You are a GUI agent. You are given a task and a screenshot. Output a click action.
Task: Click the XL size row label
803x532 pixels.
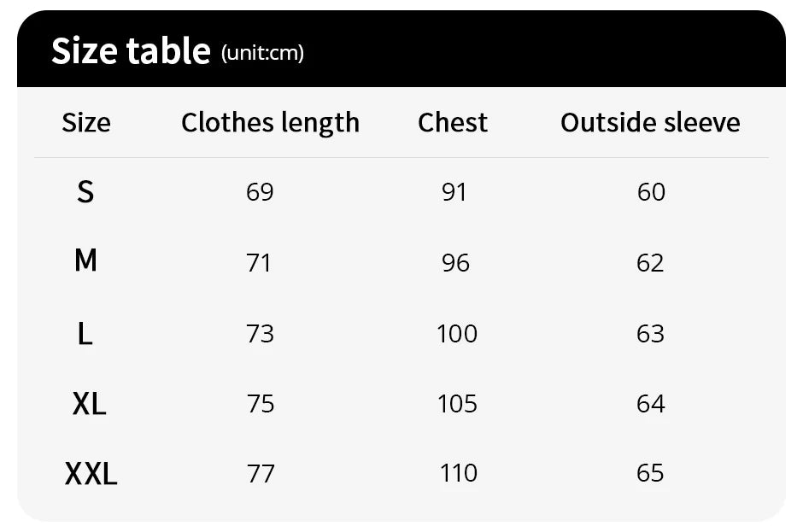click(89, 403)
